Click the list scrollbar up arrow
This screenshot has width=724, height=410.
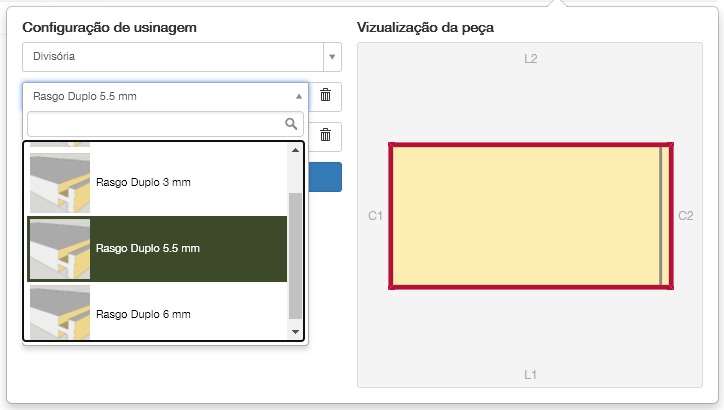(295, 151)
